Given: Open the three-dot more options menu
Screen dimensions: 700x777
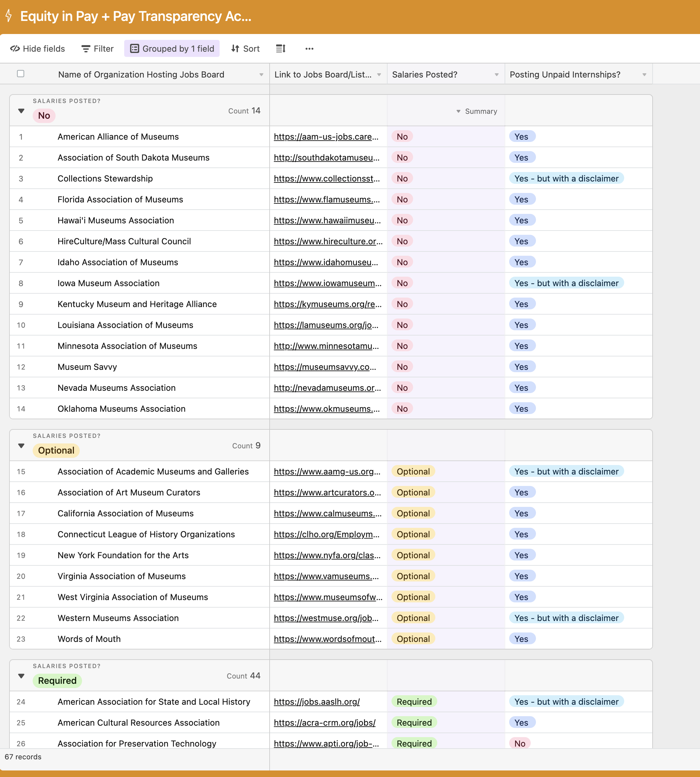Looking at the screenshot, I should (x=309, y=48).
